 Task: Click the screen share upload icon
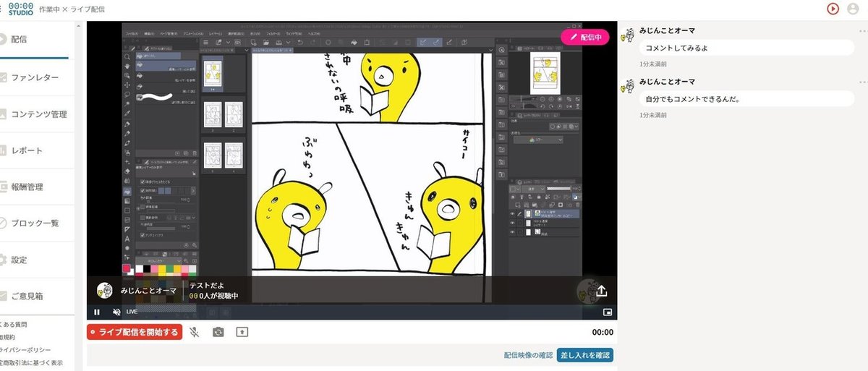click(x=242, y=332)
